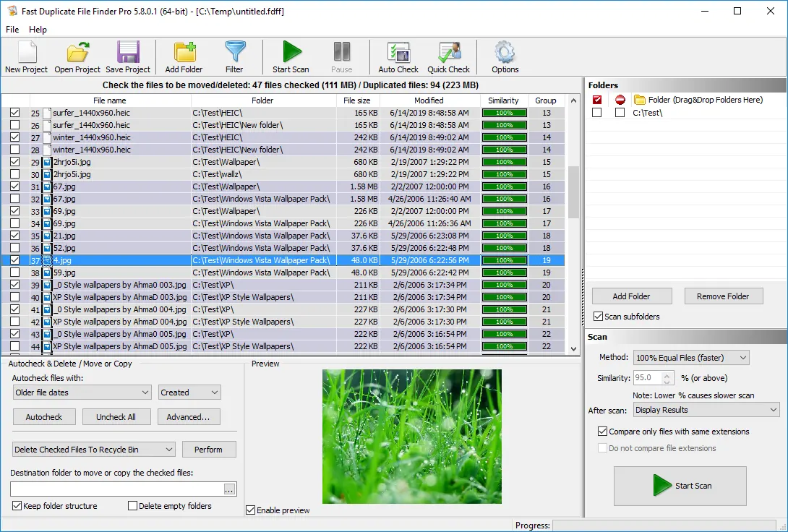Viewport: 788px width, 532px height.
Task: Launch Quick Check mode
Action: point(449,57)
